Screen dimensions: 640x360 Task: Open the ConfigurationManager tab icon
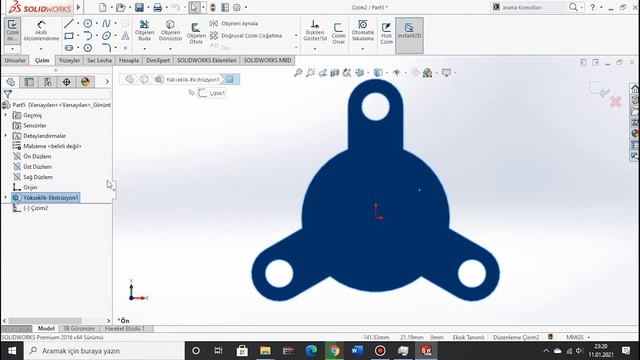coord(48,82)
